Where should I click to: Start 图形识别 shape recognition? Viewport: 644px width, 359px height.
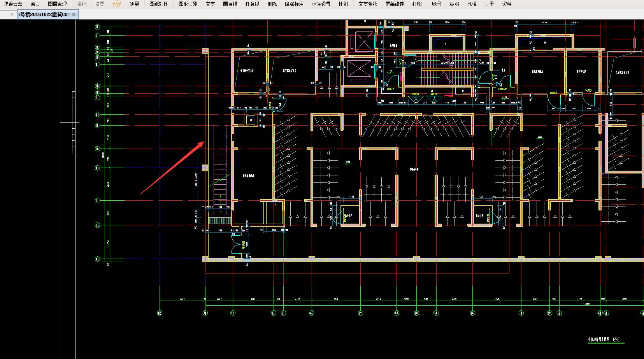point(188,4)
